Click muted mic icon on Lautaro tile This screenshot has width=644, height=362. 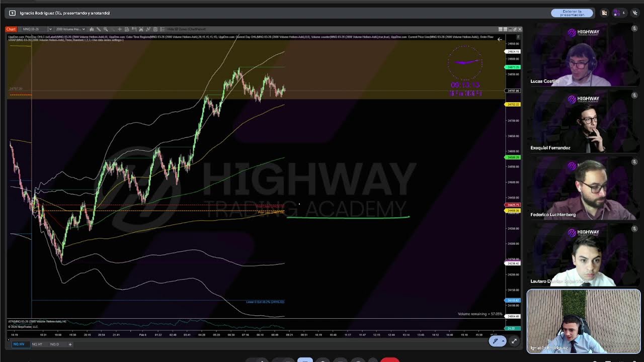point(634,229)
